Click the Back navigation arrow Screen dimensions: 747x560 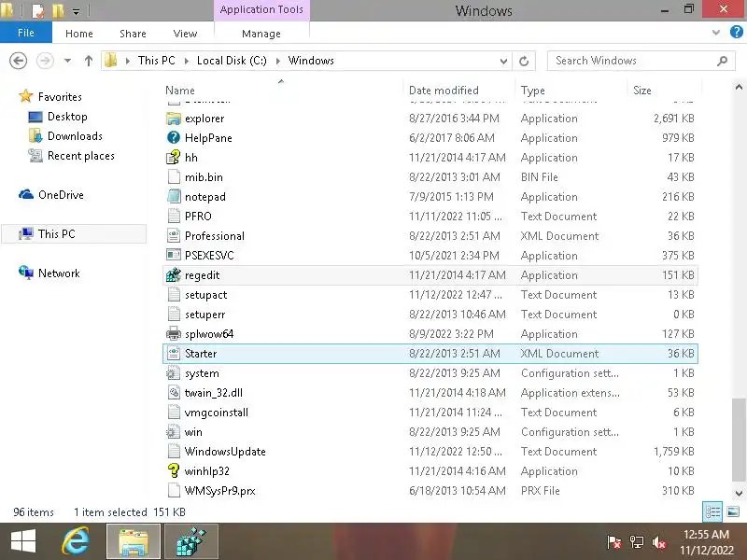coord(18,61)
